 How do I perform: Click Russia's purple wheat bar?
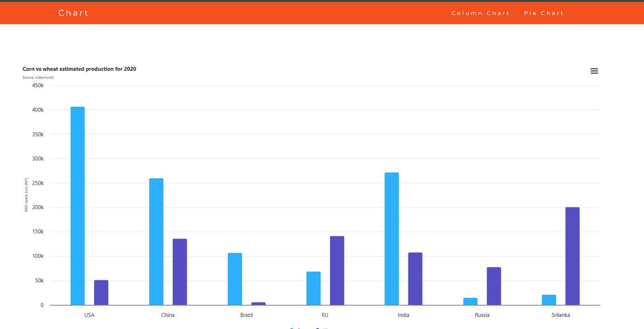click(x=494, y=286)
